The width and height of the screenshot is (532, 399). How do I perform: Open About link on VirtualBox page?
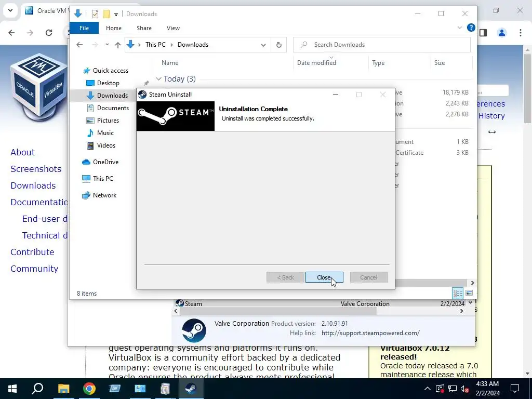(x=22, y=152)
